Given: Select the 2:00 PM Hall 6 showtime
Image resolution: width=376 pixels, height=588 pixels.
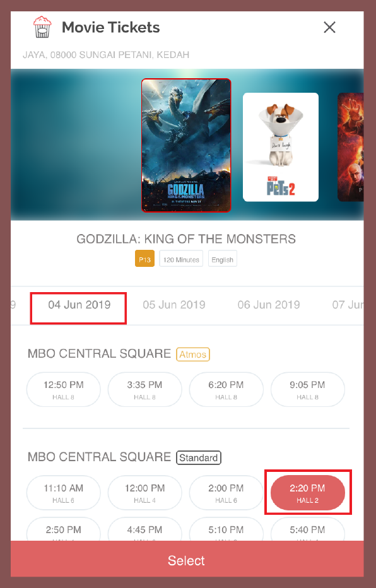Looking at the screenshot, I should pos(226,493).
